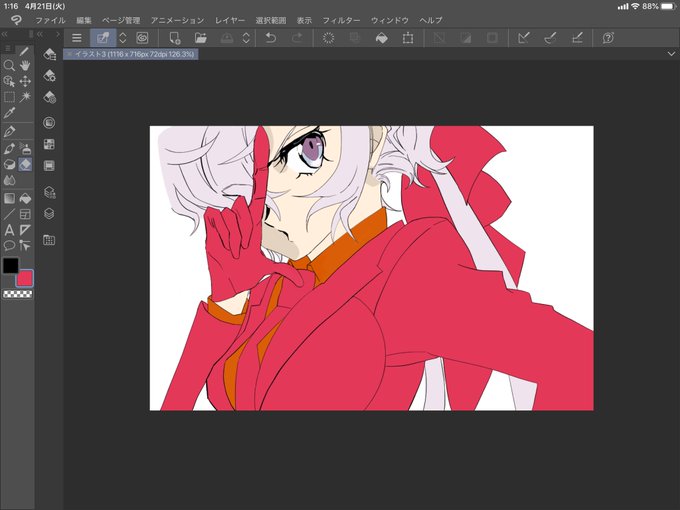Open the 選択範囲 (Selection) menu

pyautogui.click(x=271, y=20)
